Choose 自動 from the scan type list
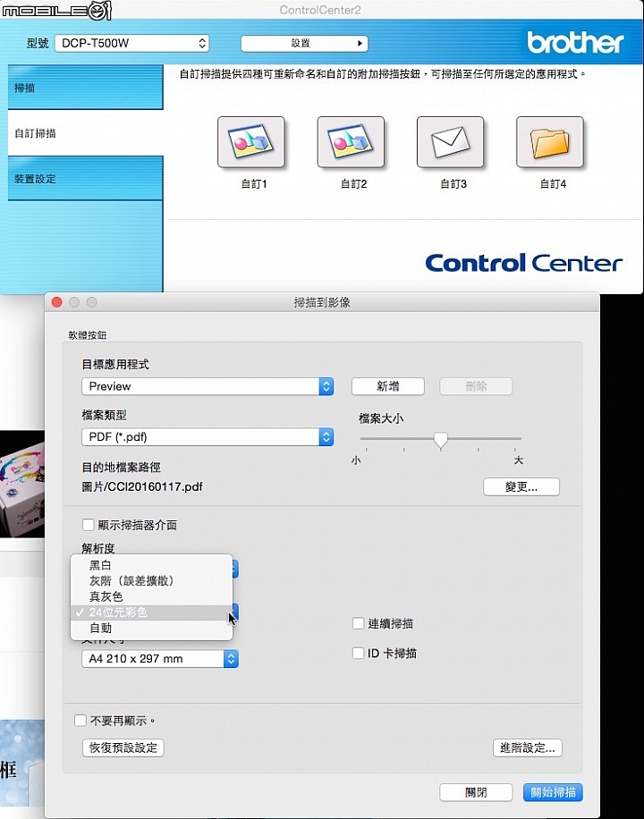644x819 pixels. pos(151,629)
